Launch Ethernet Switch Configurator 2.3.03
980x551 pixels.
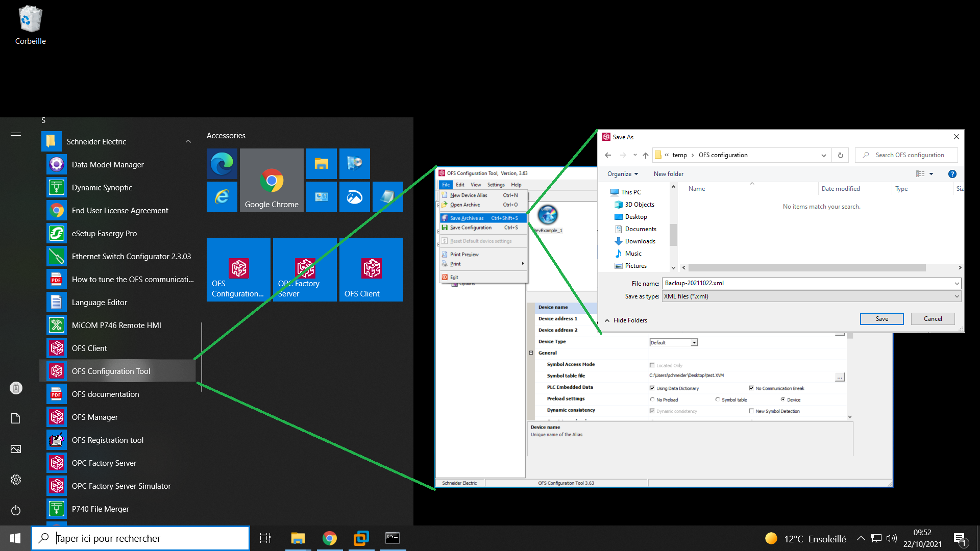pyautogui.click(x=117, y=256)
